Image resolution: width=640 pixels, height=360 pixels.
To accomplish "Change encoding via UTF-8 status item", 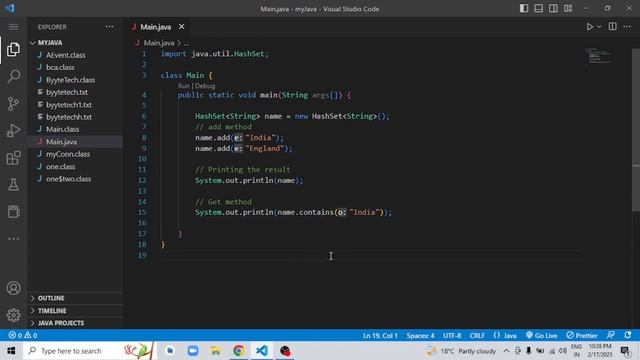I will pyautogui.click(x=452, y=336).
